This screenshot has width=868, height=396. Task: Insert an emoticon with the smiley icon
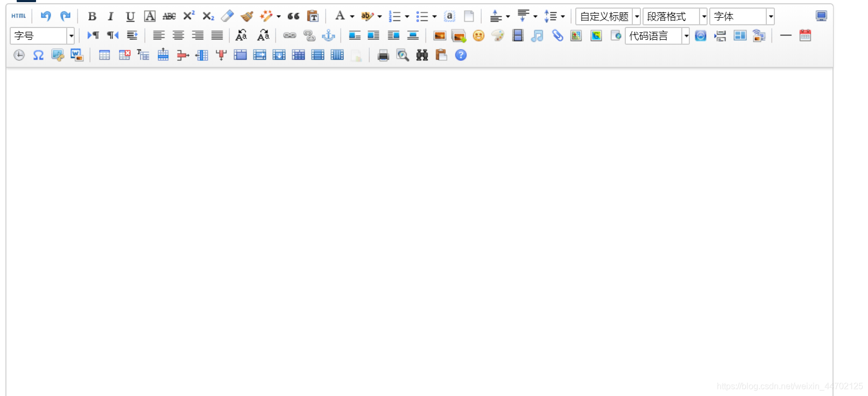(x=478, y=36)
